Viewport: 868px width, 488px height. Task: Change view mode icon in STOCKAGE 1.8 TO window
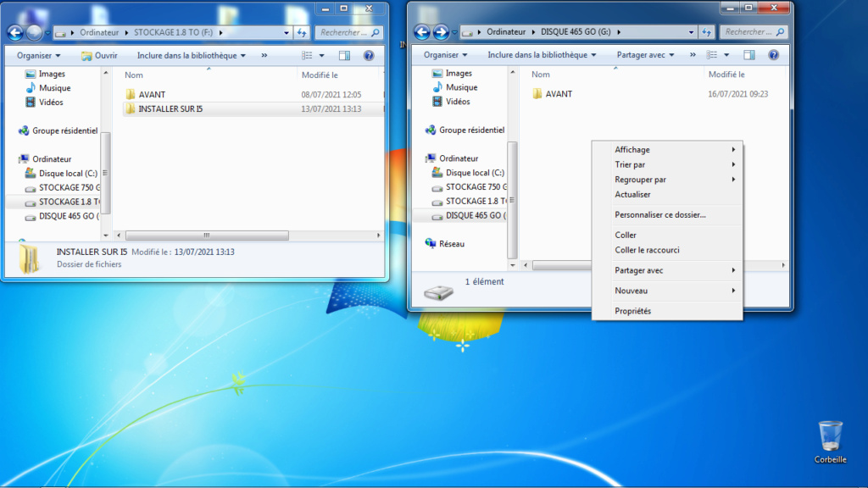(307, 55)
